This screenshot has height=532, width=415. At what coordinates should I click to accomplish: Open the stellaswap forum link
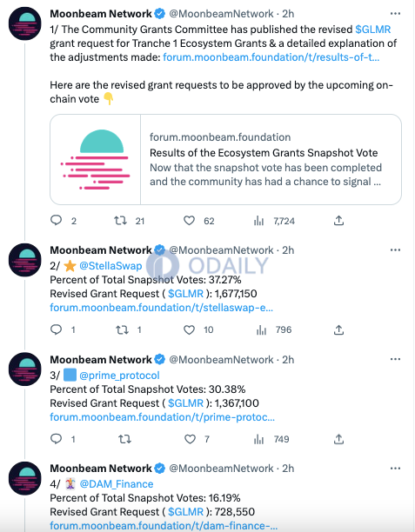click(x=161, y=308)
